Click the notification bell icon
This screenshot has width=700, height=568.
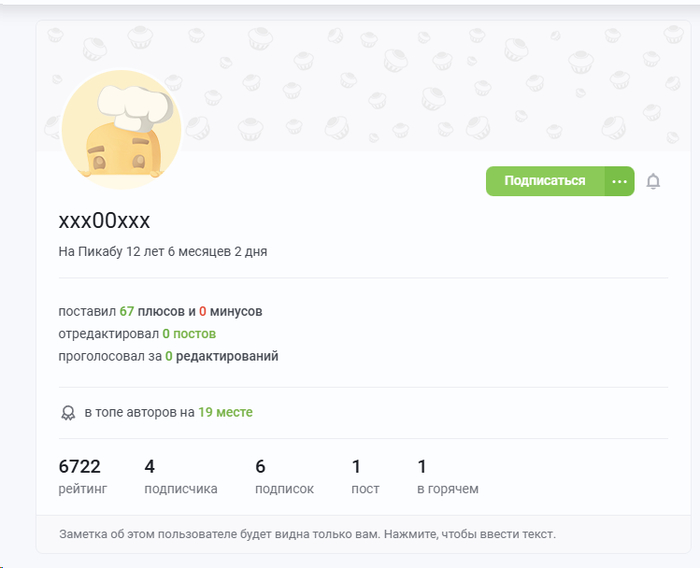653,181
